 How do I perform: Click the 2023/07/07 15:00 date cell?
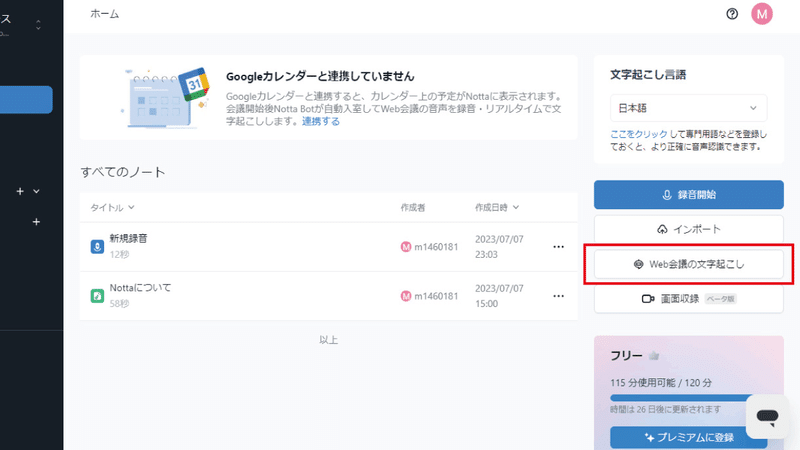(x=499, y=296)
